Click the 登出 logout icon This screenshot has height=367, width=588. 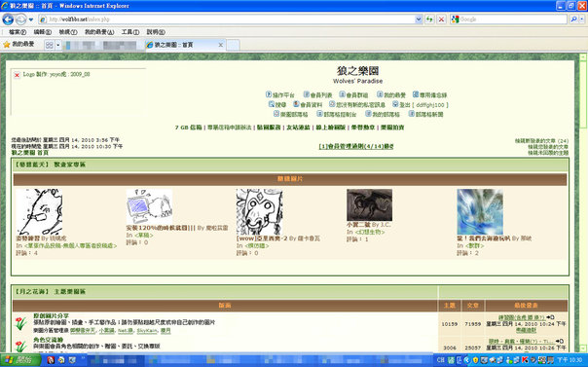coord(395,104)
